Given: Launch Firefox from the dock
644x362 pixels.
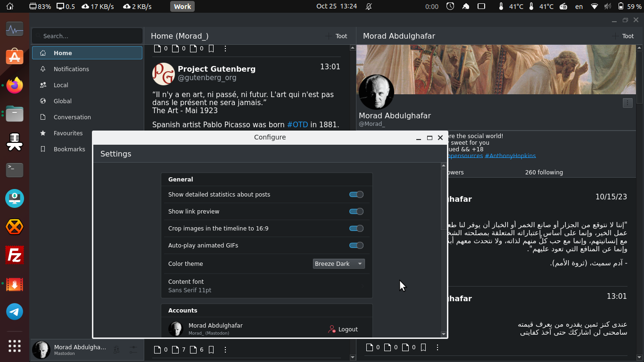Looking at the screenshot, I should click(x=15, y=85).
